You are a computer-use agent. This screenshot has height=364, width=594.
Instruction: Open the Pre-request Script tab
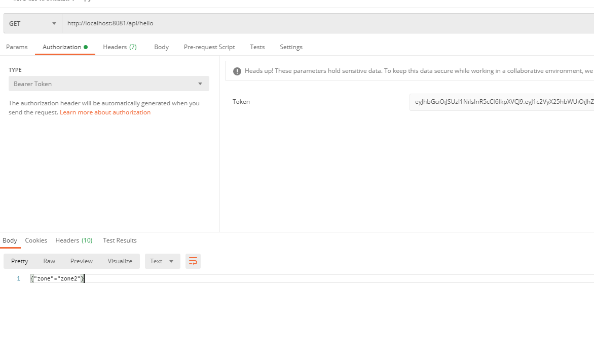[x=209, y=47]
